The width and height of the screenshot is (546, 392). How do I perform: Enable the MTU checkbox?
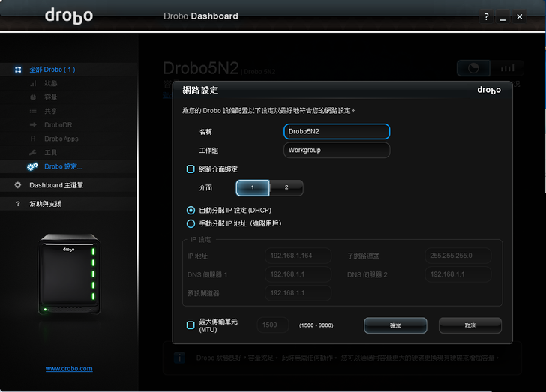[190, 325]
